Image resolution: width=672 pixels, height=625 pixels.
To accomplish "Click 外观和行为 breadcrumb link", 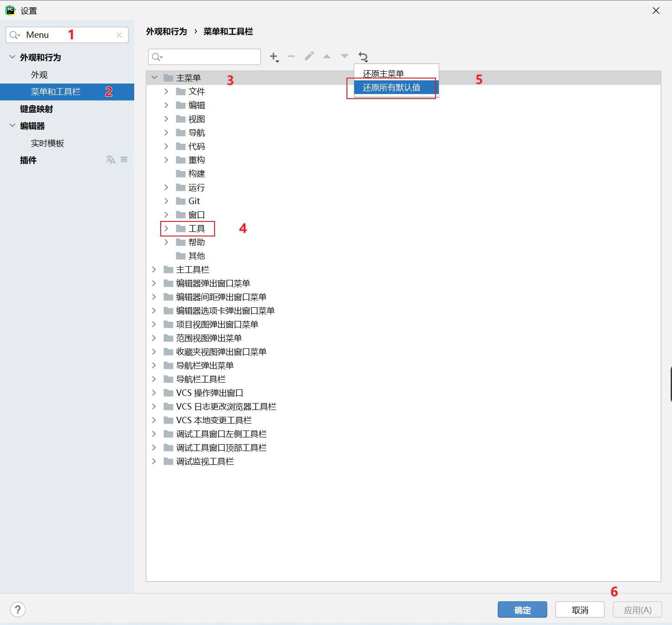I will [x=167, y=32].
